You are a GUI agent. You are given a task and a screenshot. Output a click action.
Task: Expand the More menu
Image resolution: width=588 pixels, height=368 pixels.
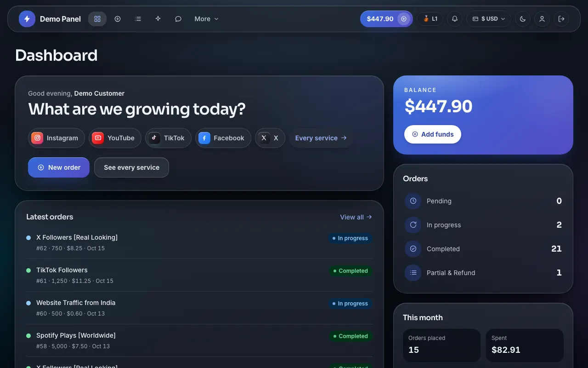[x=206, y=19]
